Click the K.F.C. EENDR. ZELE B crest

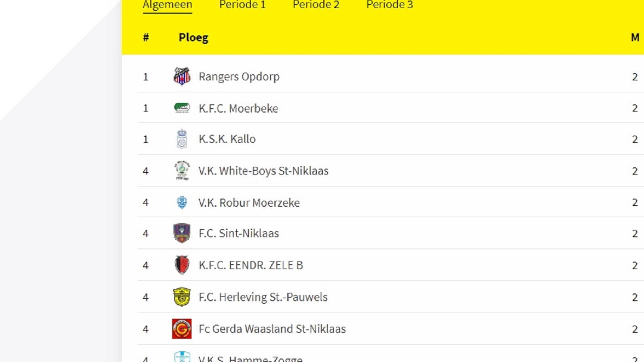click(182, 265)
